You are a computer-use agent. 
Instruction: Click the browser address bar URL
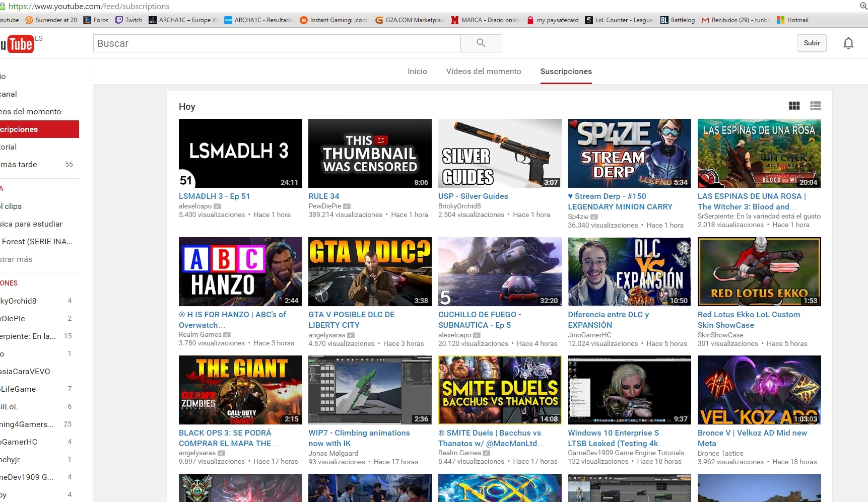pyautogui.click(x=89, y=6)
